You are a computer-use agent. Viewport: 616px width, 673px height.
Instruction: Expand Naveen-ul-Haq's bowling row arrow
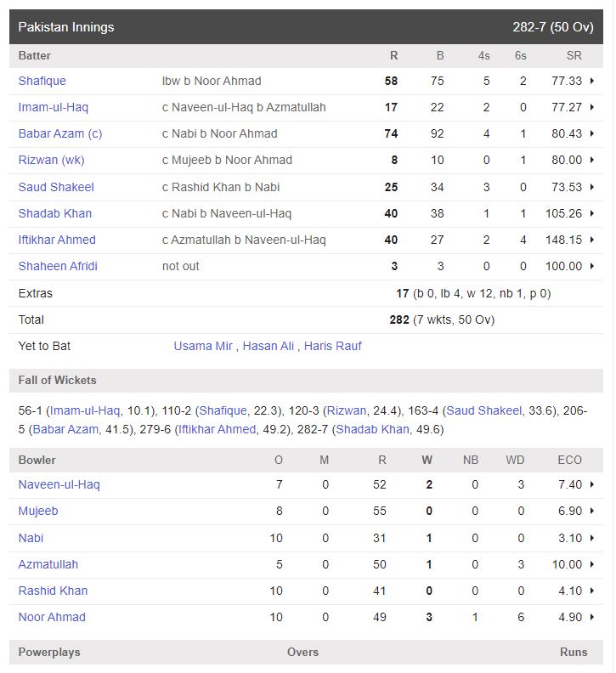pyautogui.click(x=591, y=485)
